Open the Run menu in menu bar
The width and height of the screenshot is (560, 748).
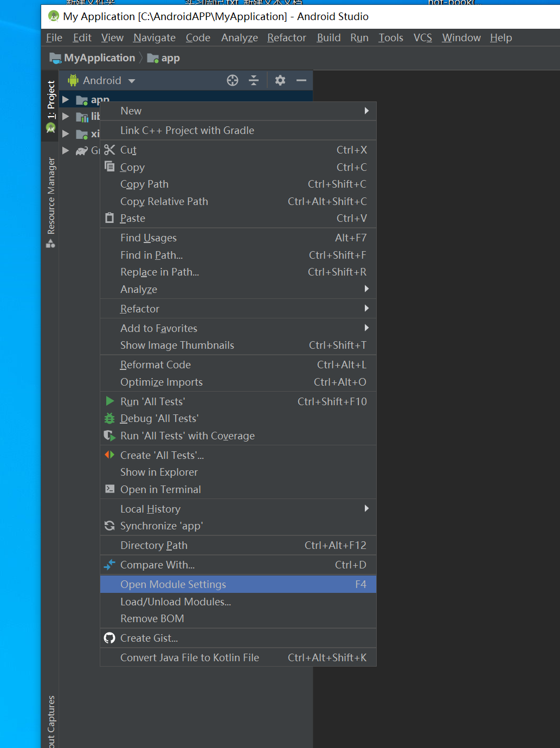[x=359, y=37]
